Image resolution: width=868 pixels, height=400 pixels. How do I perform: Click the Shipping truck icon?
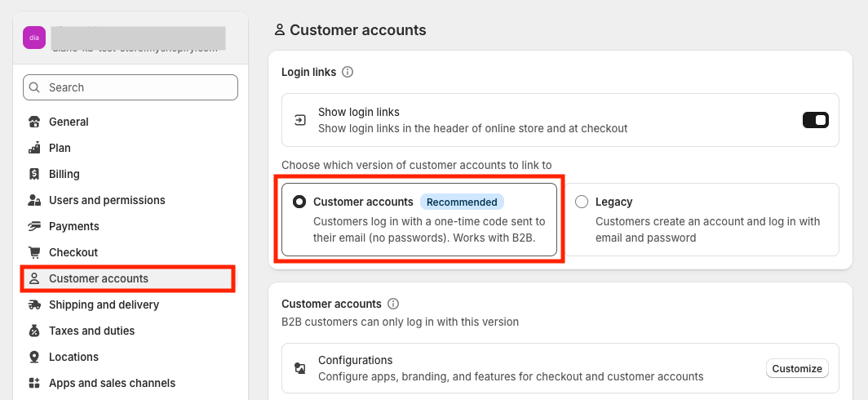click(34, 304)
